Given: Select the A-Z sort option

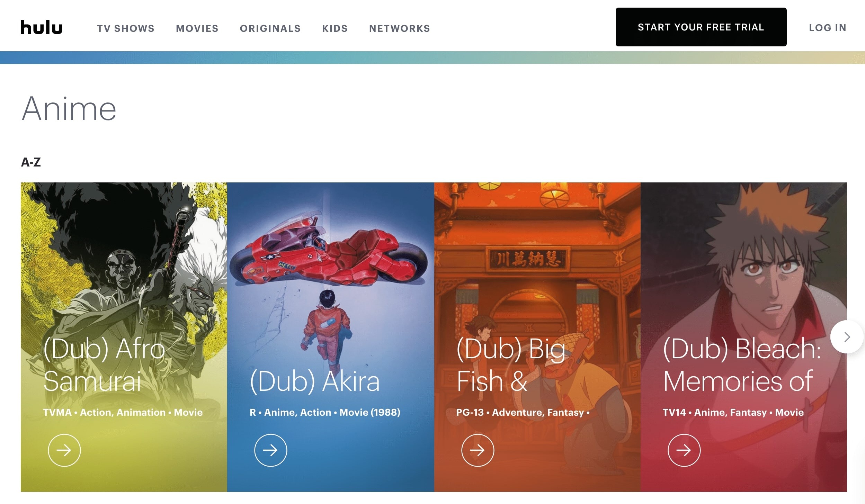Looking at the screenshot, I should [x=30, y=161].
